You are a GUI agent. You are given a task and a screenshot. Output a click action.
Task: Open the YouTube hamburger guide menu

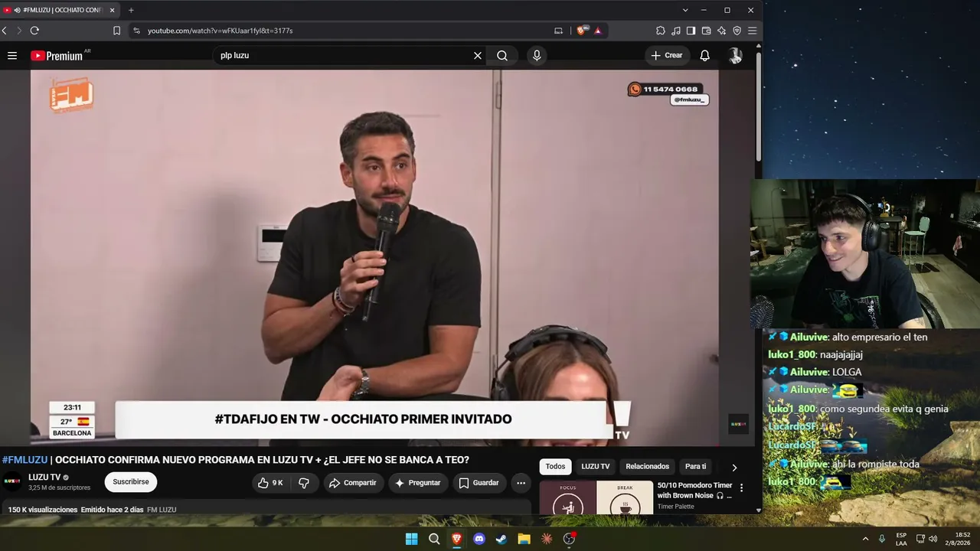12,55
